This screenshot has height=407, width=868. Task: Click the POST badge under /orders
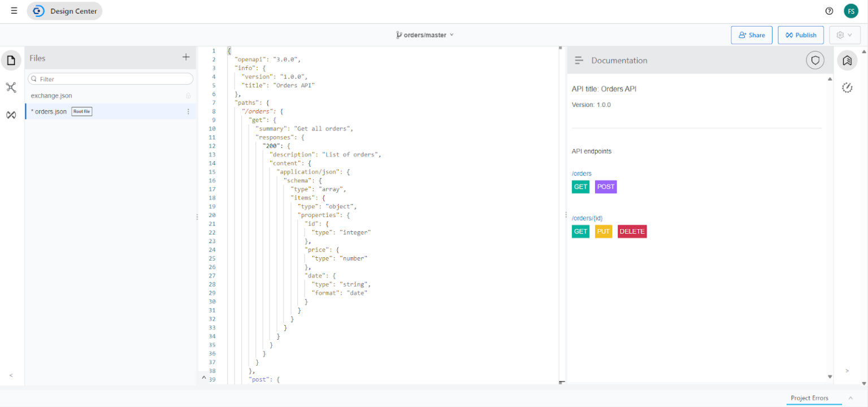point(605,187)
